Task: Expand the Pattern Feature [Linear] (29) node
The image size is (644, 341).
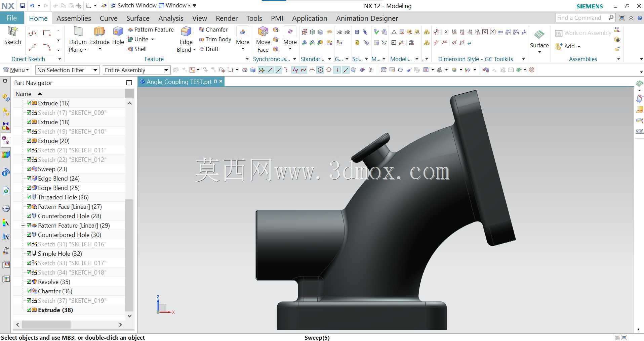Action: 23,225
